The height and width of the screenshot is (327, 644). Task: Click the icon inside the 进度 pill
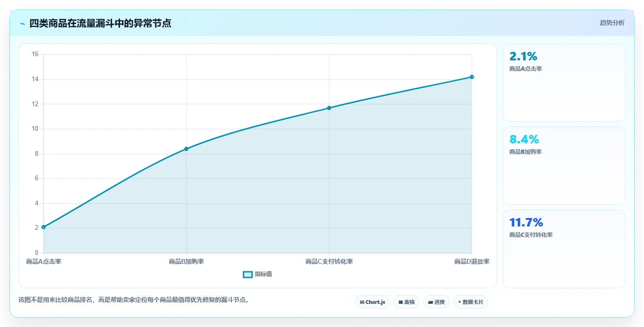coord(431,302)
